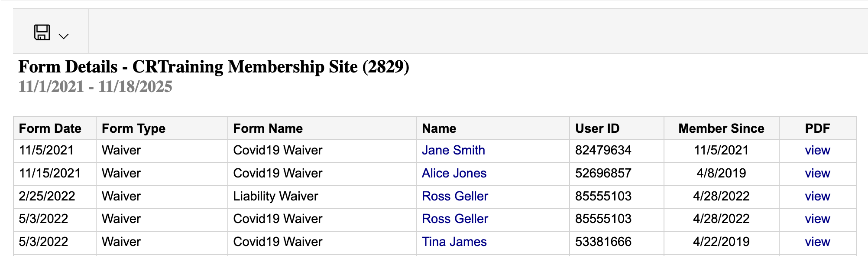Click the Form Type column header
Image resolution: width=868 pixels, height=256 pixels.
coord(133,128)
